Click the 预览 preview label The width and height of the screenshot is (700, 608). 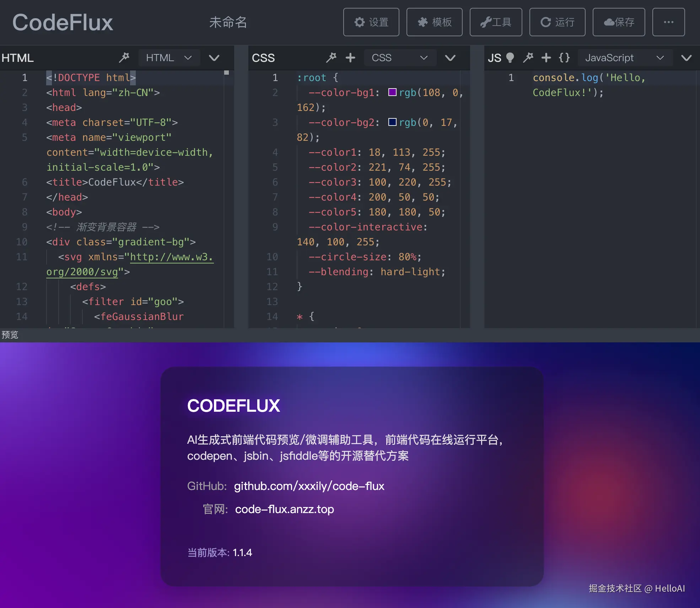coord(10,335)
